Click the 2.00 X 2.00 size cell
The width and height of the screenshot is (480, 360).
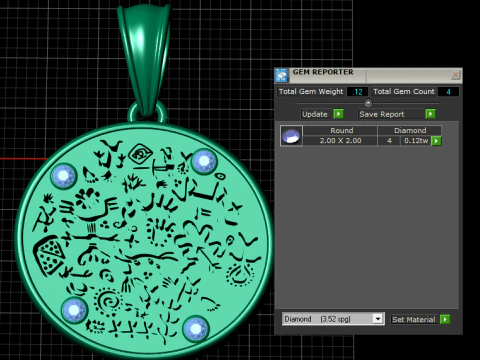coord(340,141)
